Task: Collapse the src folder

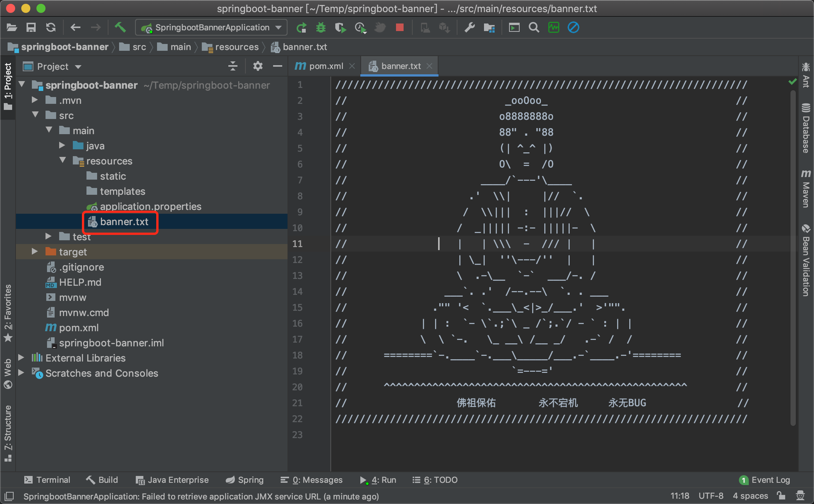Action: (35, 115)
